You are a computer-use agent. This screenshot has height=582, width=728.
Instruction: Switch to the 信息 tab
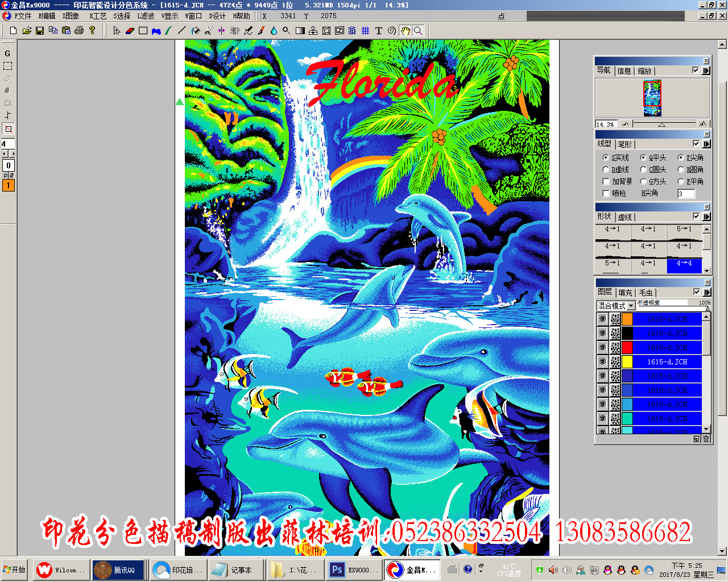click(624, 71)
